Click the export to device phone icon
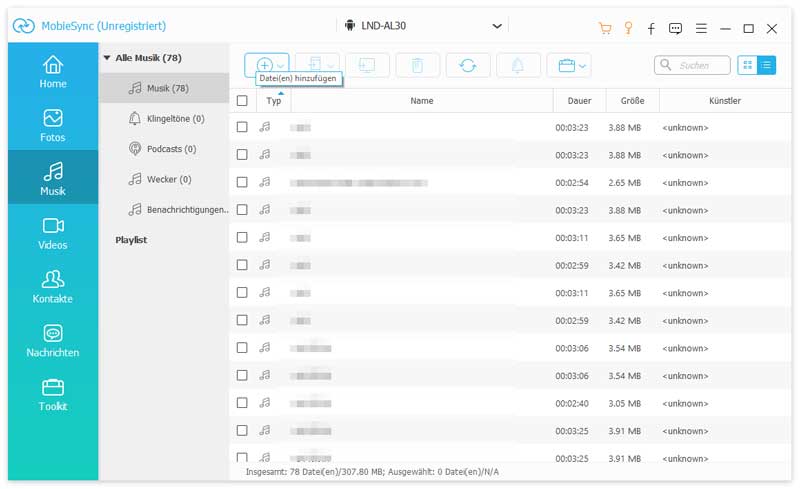Image resolution: width=800 pixels, height=489 pixels. [315, 65]
